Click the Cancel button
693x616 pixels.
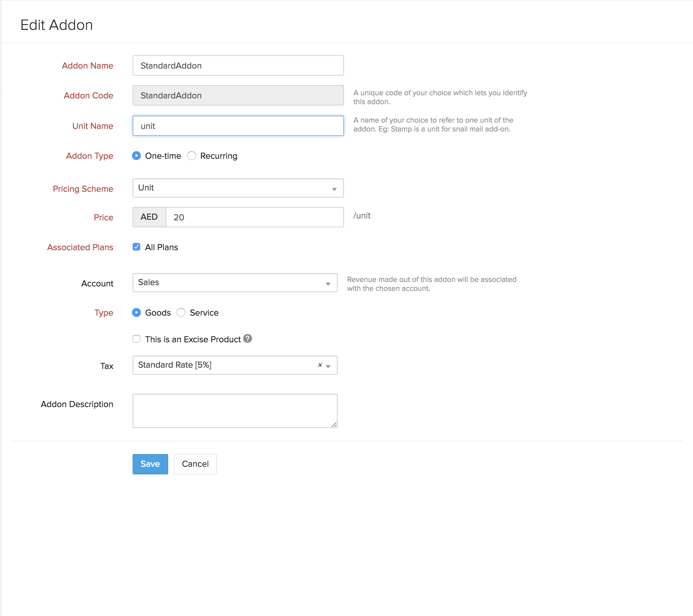coord(195,464)
